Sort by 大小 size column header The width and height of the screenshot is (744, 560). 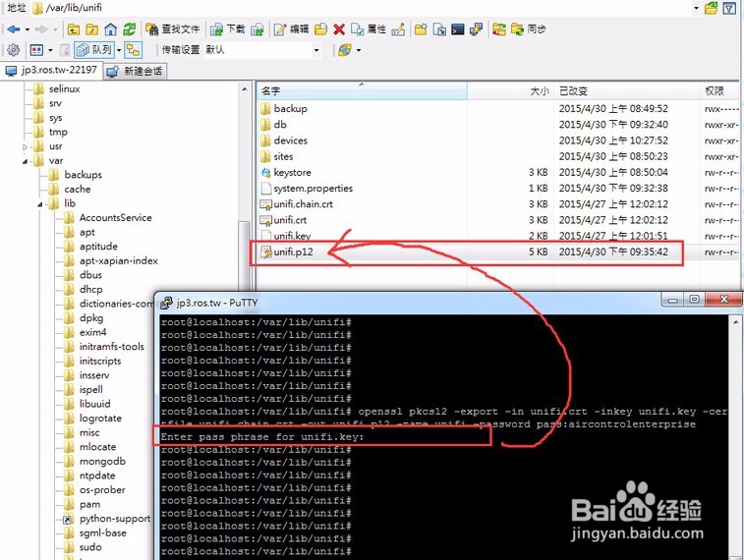pyautogui.click(x=510, y=90)
